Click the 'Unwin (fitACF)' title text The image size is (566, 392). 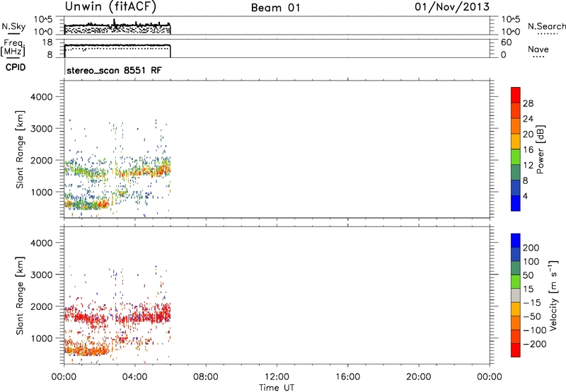[x=110, y=7]
